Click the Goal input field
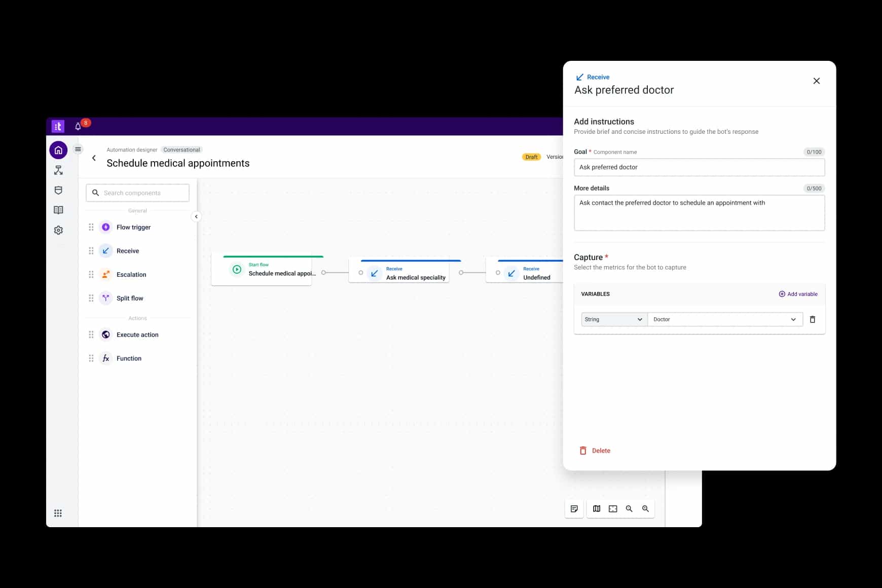 tap(699, 167)
